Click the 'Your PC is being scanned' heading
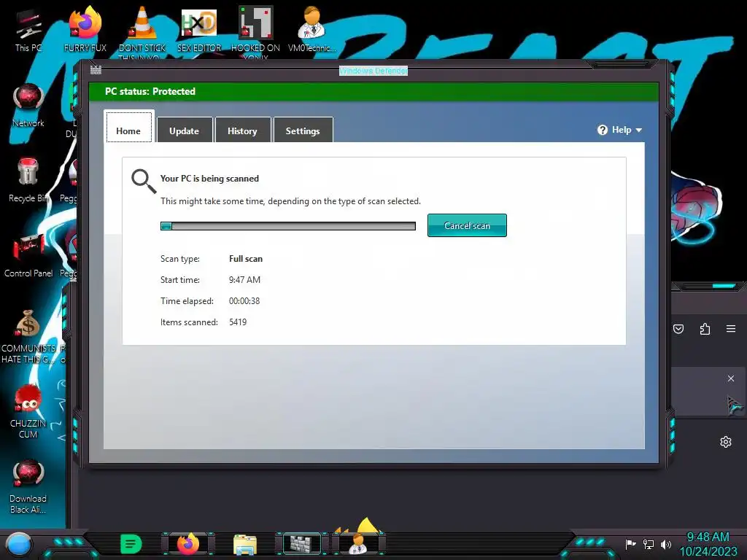This screenshot has height=560, width=747. [x=209, y=179]
